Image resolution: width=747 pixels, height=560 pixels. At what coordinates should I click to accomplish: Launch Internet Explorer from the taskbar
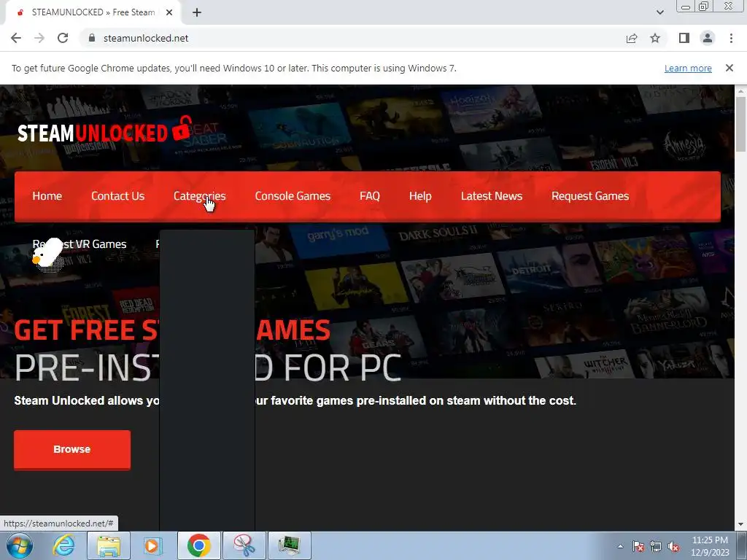click(x=64, y=545)
